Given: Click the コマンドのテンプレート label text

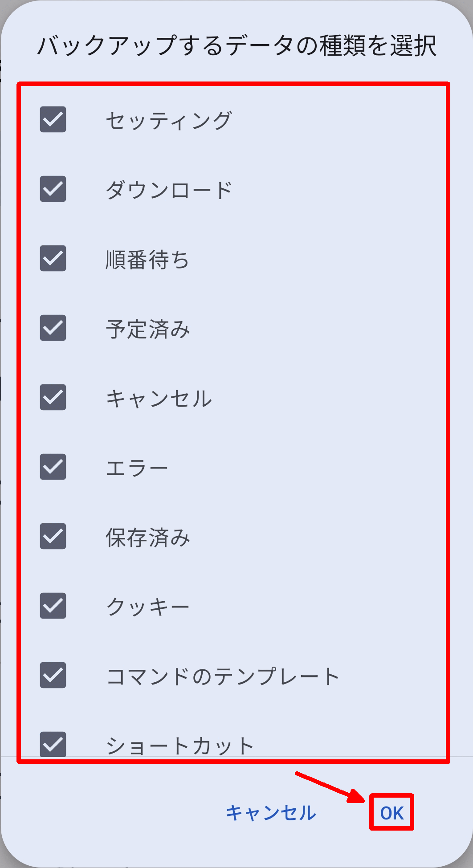Looking at the screenshot, I should (x=223, y=676).
